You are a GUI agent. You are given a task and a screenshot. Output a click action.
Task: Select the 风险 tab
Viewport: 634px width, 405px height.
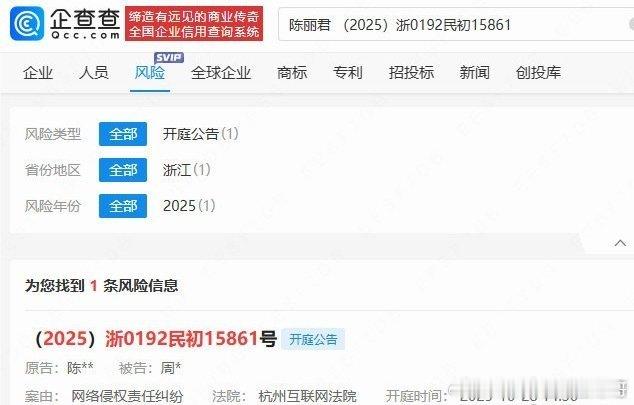coord(150,73)
